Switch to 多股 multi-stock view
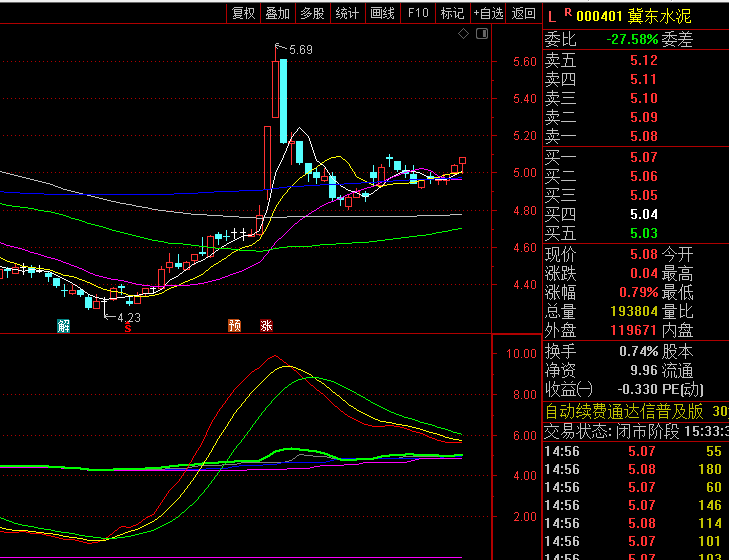The height and width of the screenshot is (560, 729). tap(312, 13)
